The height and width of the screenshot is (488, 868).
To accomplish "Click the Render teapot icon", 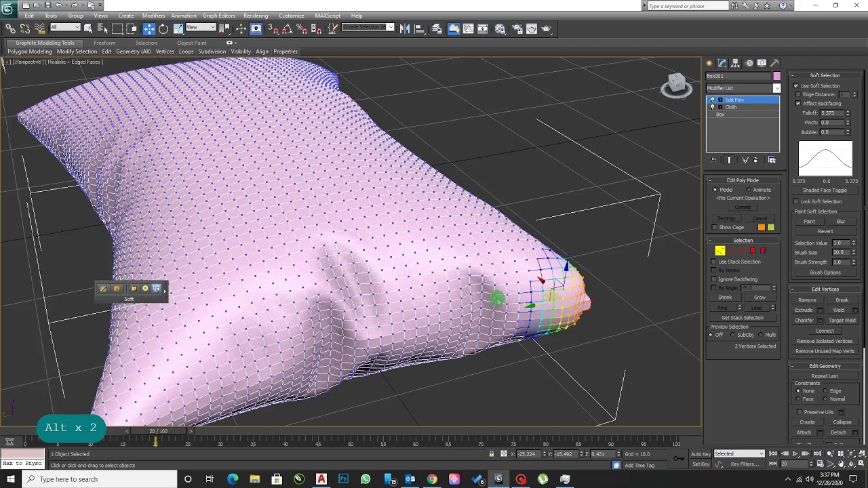I will click(x=547, y=28).
